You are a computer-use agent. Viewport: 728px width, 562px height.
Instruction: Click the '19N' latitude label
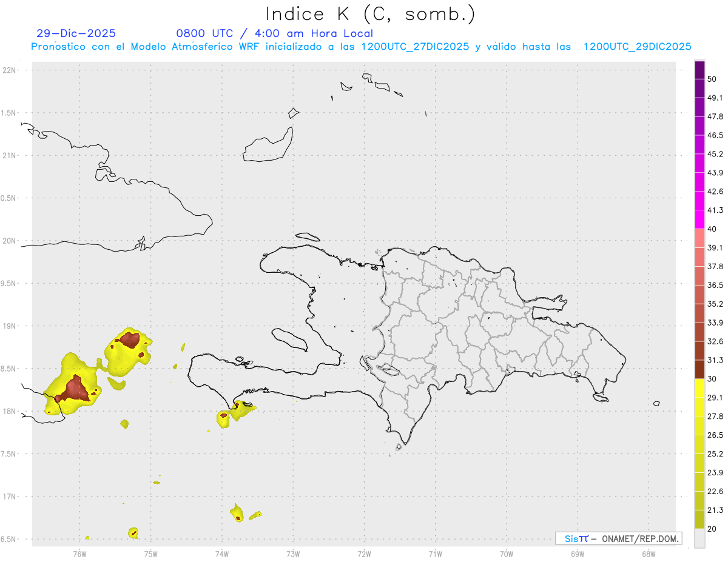point(10,326)
